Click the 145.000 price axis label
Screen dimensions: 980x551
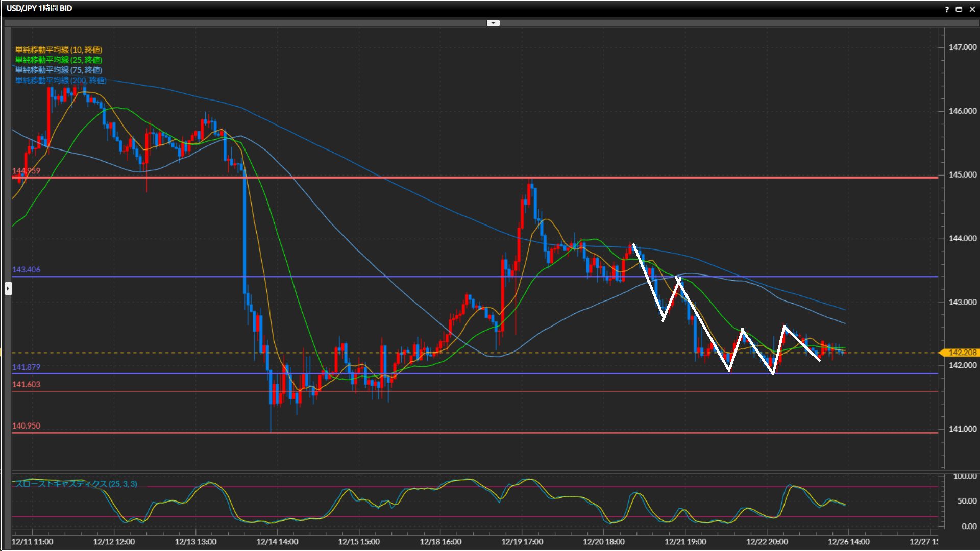pyautogui.click(x=962, y=174)
